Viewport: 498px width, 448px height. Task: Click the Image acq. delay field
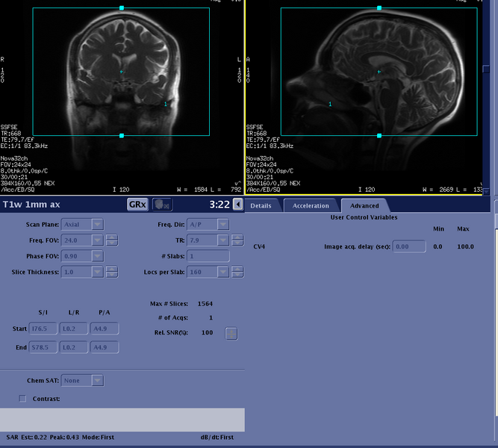409,246
